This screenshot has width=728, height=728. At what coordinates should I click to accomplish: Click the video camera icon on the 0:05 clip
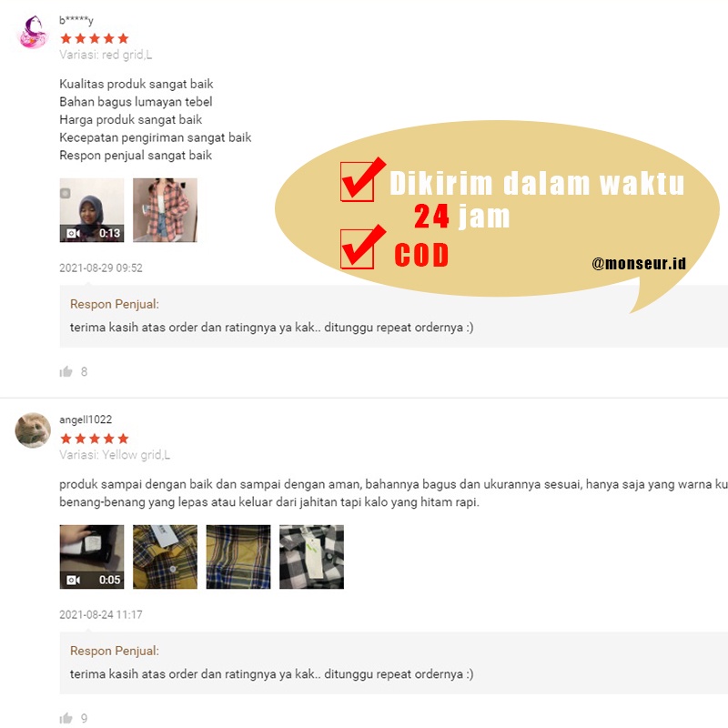pyautogui.click(x=73, y=580)
